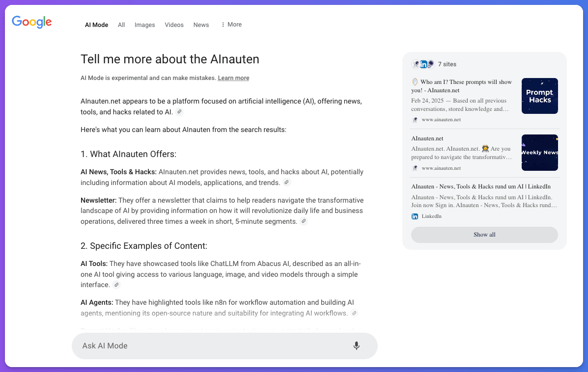This screenshot has height=372, width=588.
Task: Click the 'AI Agents:' bold label
Action: tap(97, 303)
